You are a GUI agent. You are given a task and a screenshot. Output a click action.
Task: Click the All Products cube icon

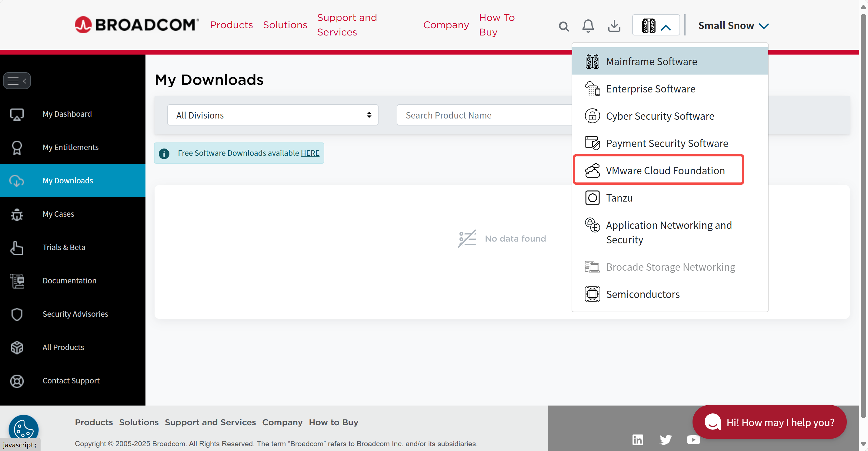click(17, 348)
